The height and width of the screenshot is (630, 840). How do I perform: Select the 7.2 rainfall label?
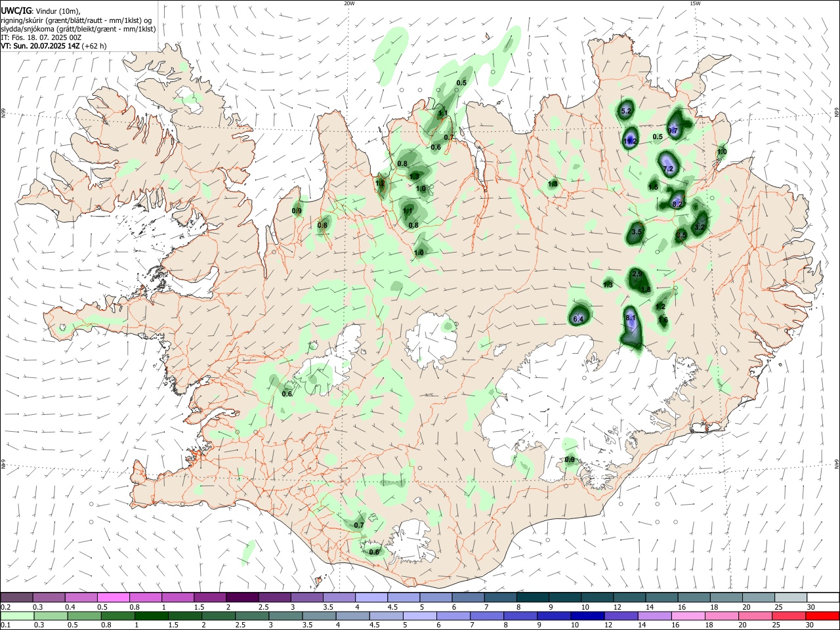[x=669, y=169]
